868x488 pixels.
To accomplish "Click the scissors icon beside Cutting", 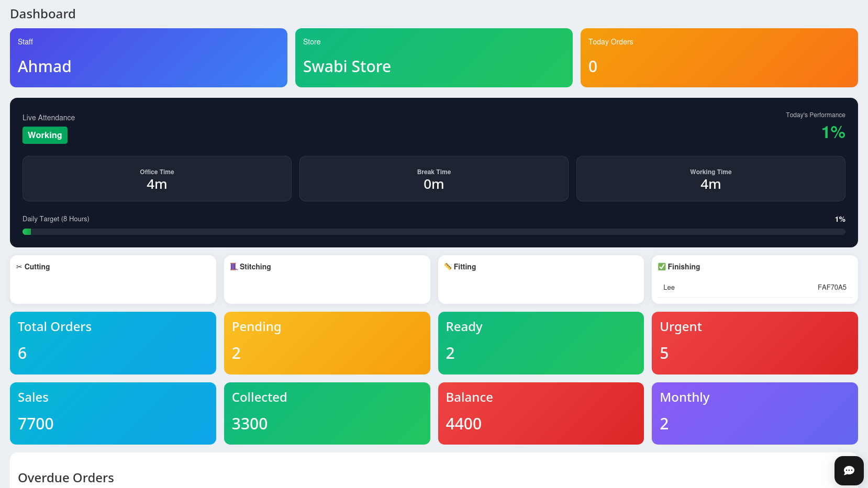I will 19,267.
